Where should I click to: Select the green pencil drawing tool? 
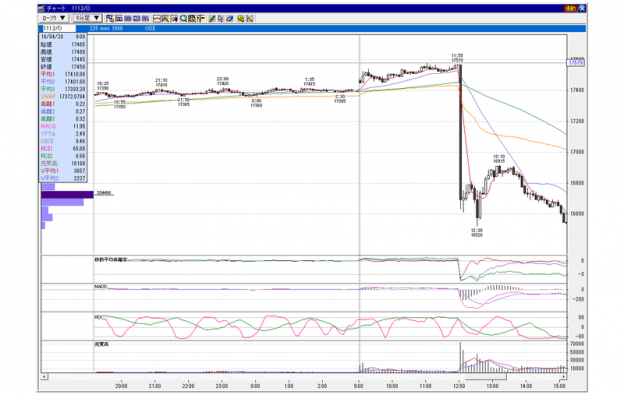[x=212, y=18]
